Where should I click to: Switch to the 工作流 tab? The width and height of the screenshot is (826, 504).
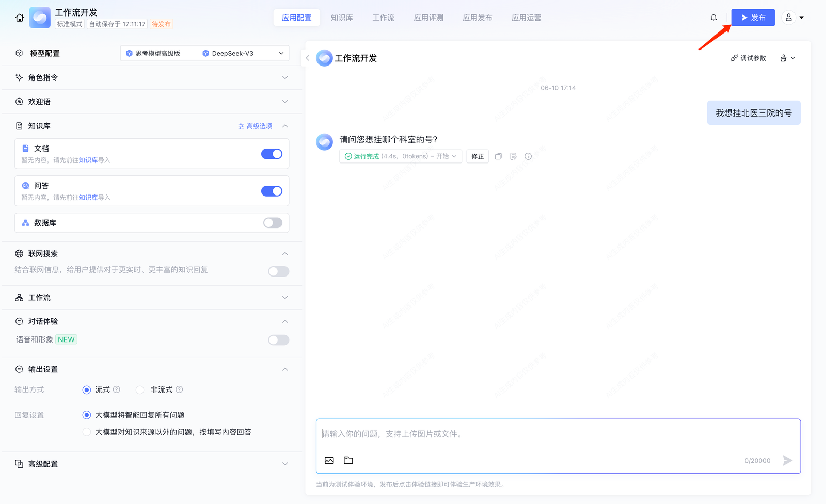pyautogui.click(x=383, y=18)
